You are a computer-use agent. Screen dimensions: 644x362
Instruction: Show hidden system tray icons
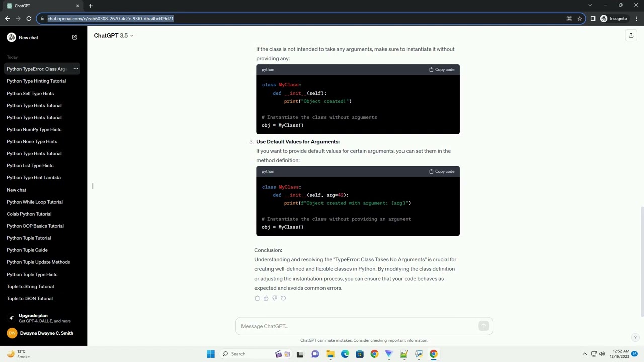tap(584, 354)
